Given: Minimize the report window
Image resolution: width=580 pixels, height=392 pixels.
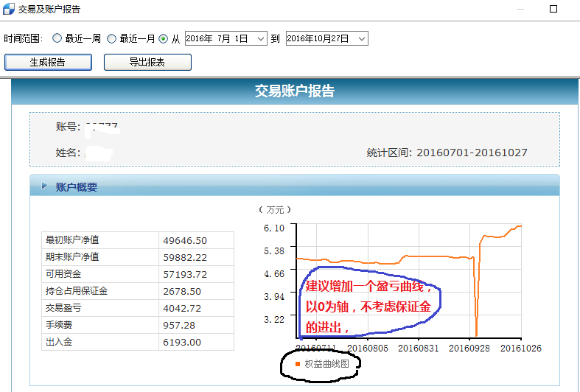Looking at the screenshot, I should tap(521, 10).
